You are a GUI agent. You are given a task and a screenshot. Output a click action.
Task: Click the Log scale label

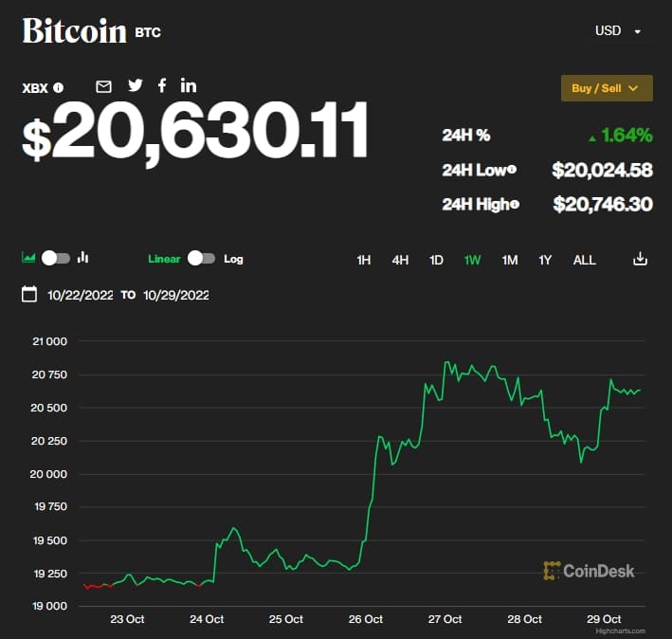(x=233, y=259)
